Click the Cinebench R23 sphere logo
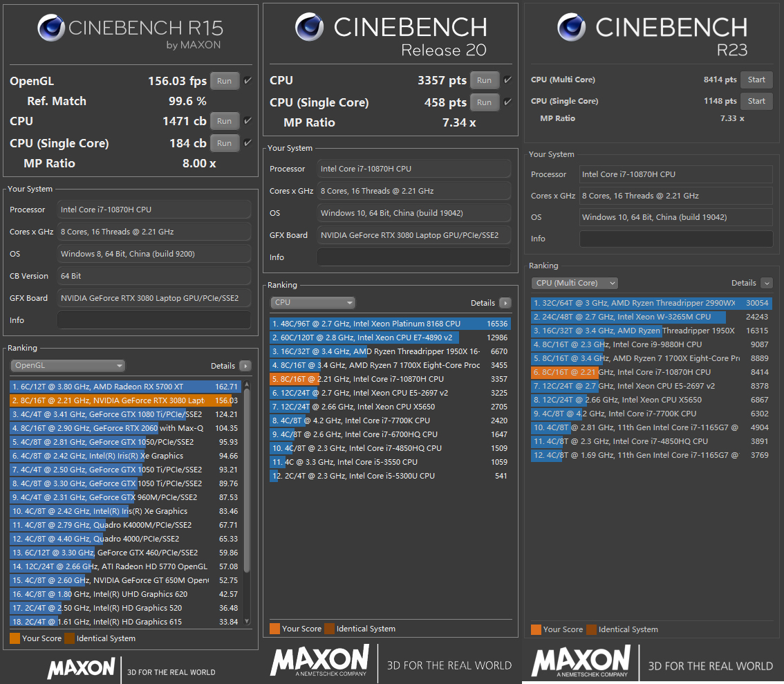 tap(572, 27)
